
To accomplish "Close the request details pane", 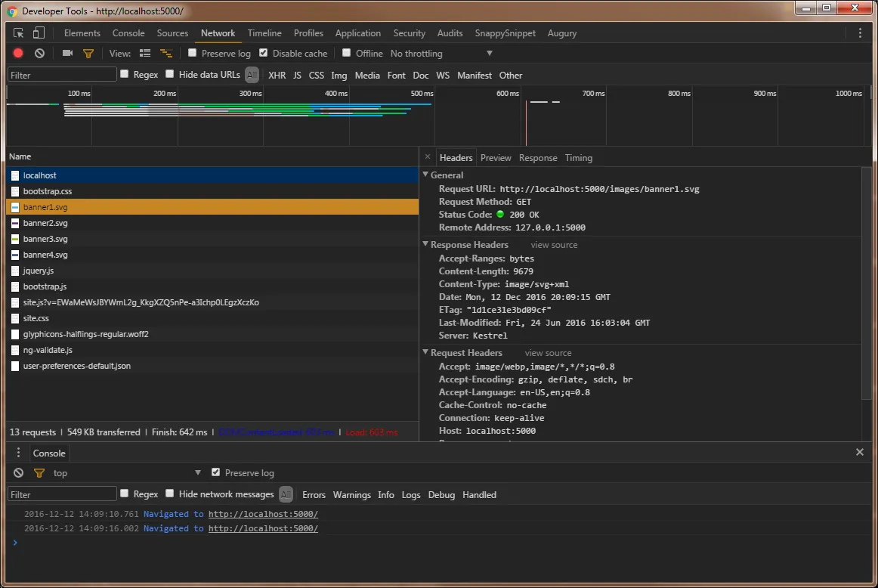I will click(428, 157).
